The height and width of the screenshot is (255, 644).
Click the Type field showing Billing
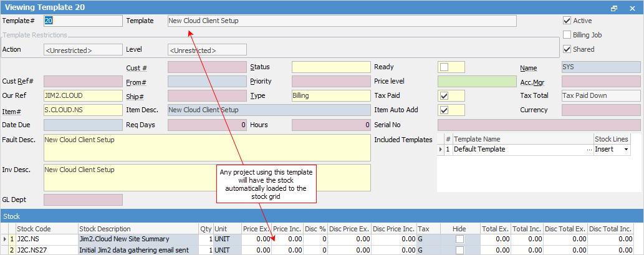[330, 96]
